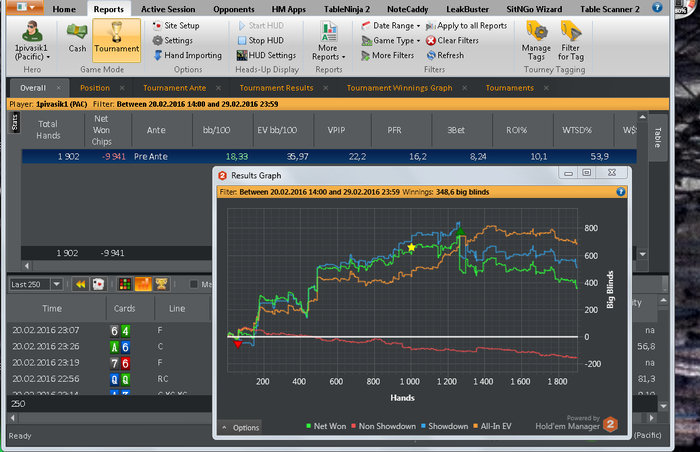Open the 1pivasik1 (Pacific) hero selector
Viewport: 700px width, 452px height.
[x=32, y=41]
